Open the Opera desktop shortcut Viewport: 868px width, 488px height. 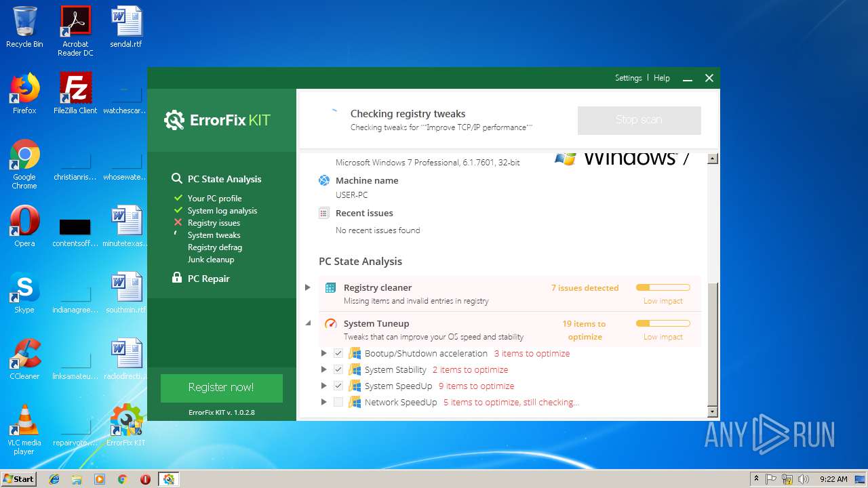click(24, 226)
